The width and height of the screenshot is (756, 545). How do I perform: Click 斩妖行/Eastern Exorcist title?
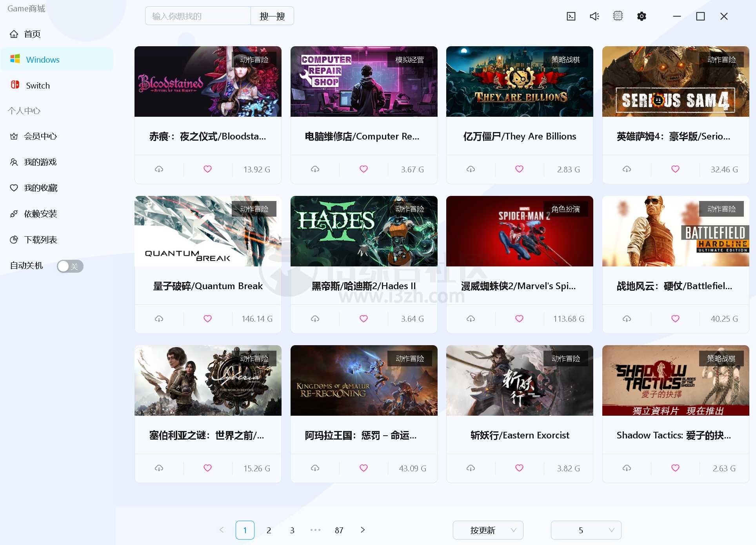520,435
